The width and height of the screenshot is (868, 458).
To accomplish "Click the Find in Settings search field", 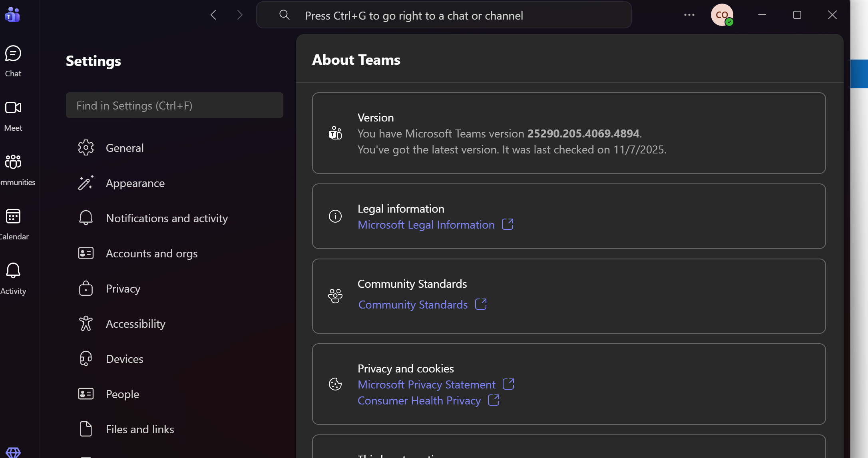I will (x=174, y=106).
